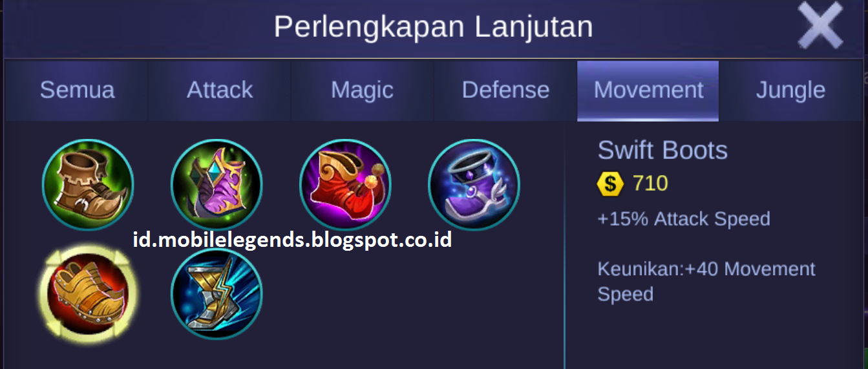Open the Attack equipment tab

coord(220,90)
